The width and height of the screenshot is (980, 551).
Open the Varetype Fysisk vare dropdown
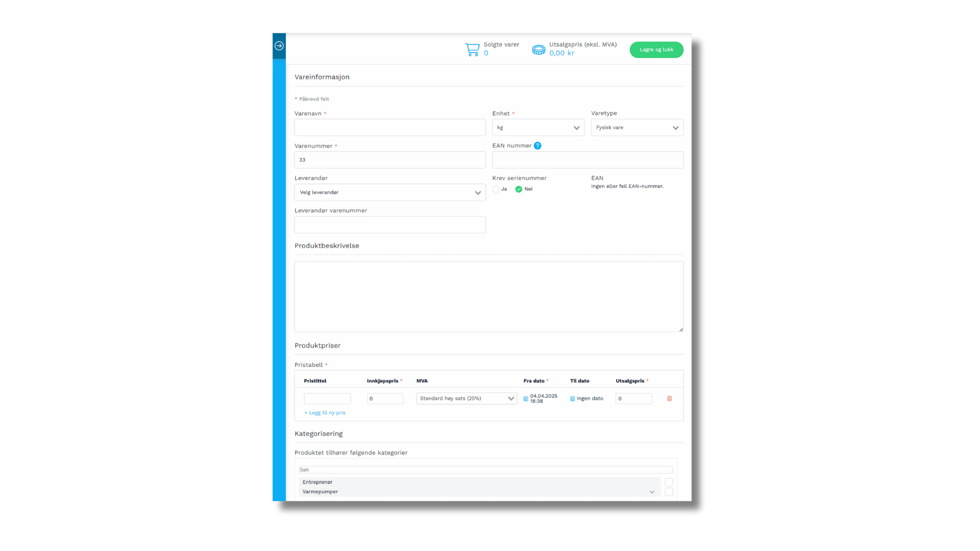pyautogui.click(x=636, y=128)
